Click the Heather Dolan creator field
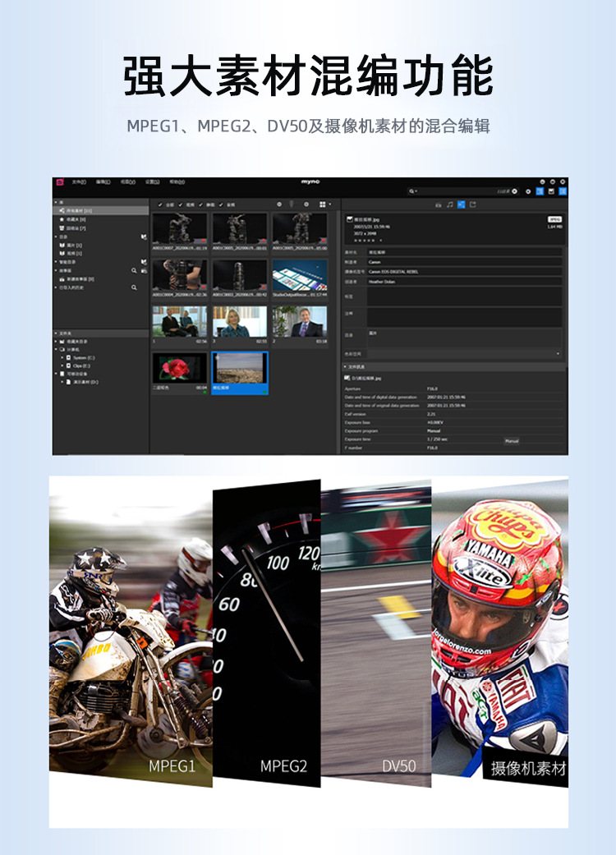616x855 pixels. point(464,282)
